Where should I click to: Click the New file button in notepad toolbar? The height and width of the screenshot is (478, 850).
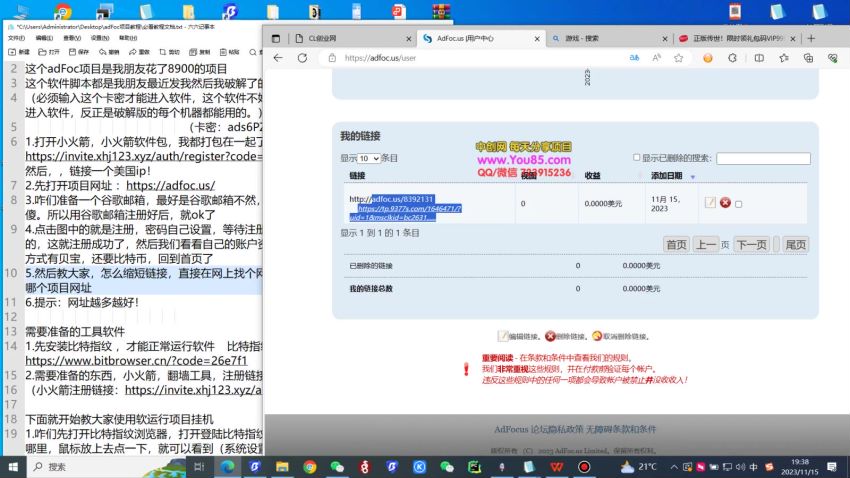click(18, 52)
